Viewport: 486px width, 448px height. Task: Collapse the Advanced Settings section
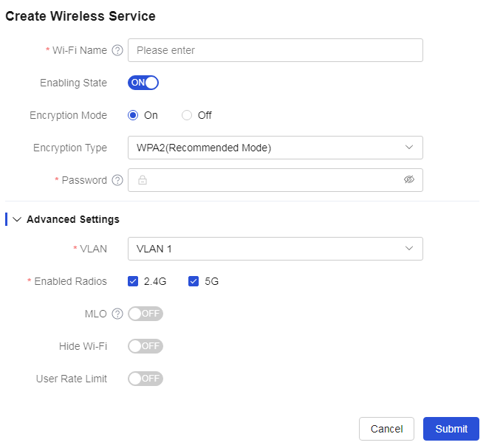click(x=17, y=219)
